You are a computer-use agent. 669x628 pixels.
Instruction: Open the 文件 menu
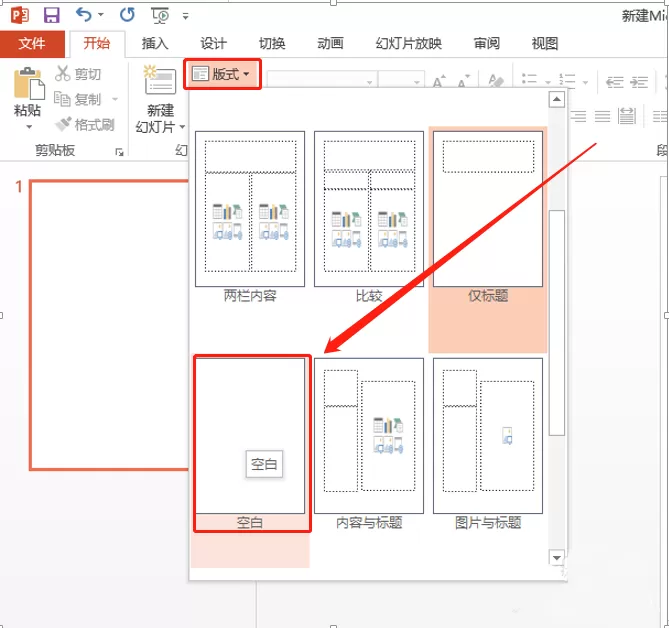tap(32, 43)
